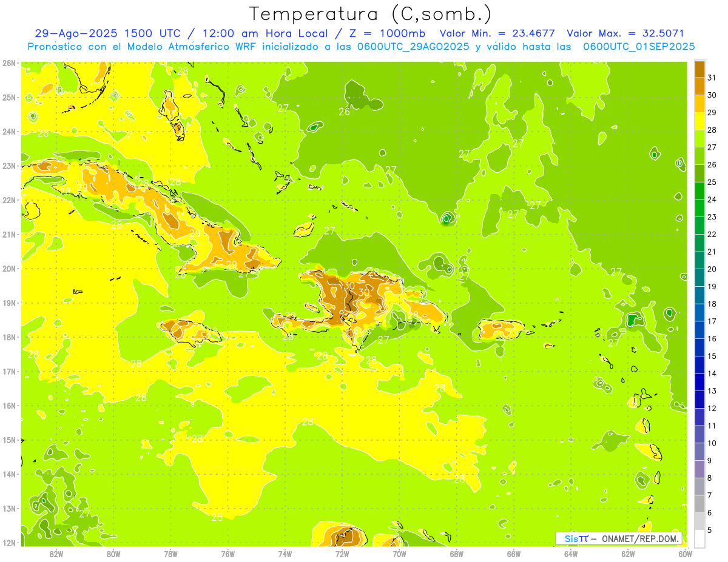Screen dimensions: 728x562
Task: Click legend value 6
Action: (x=710, y=513)
